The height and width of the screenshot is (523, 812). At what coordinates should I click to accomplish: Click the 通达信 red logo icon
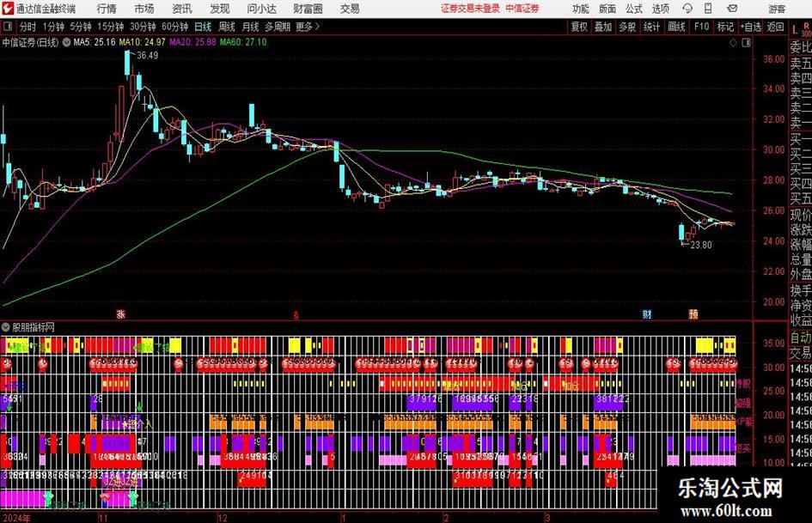(8, 9)
